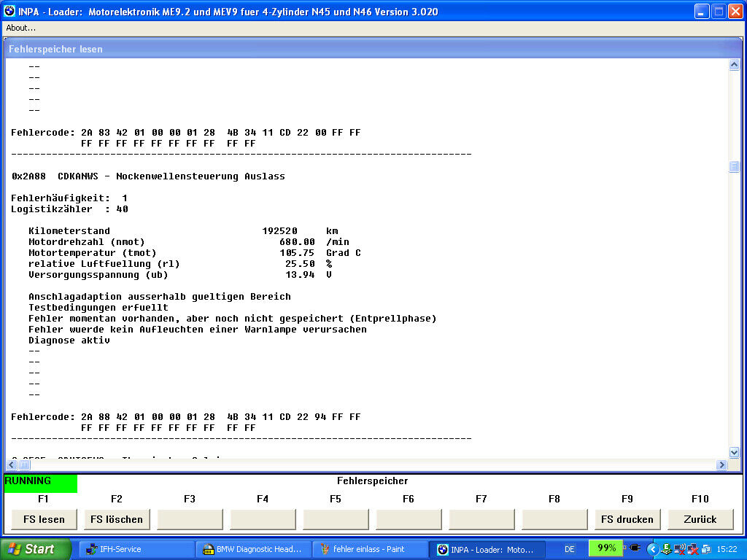Click the 99% battery indicator
The width and height of the screenshot is (747, 560).
point(607,548)
